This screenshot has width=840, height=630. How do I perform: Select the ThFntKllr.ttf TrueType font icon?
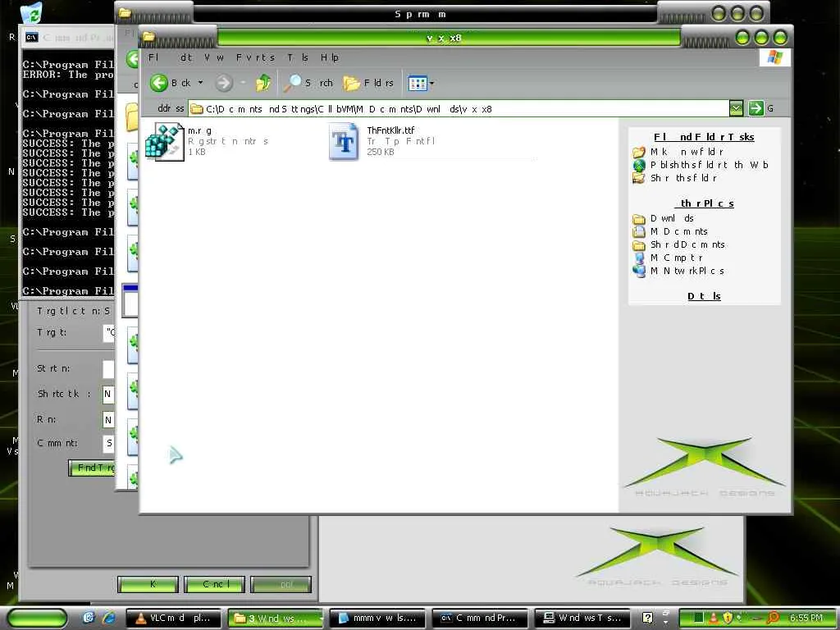click(x=344, y=141)
